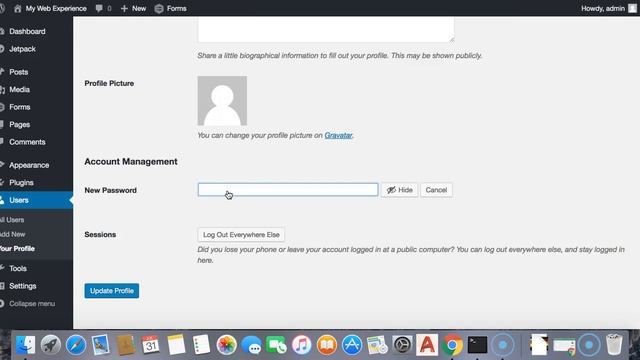This screenshot has height=360, width=640.
Task: Launch Safari from the dock
Action: pyautogui.click(x=76, y=345)
